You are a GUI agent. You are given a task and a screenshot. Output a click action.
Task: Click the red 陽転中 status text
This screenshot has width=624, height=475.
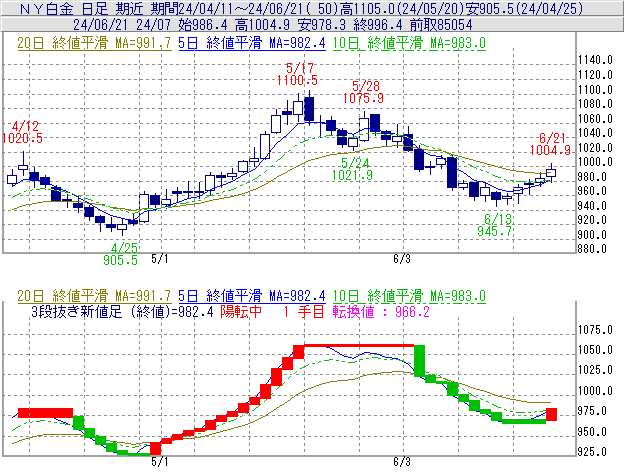click(x=241, y=312)
